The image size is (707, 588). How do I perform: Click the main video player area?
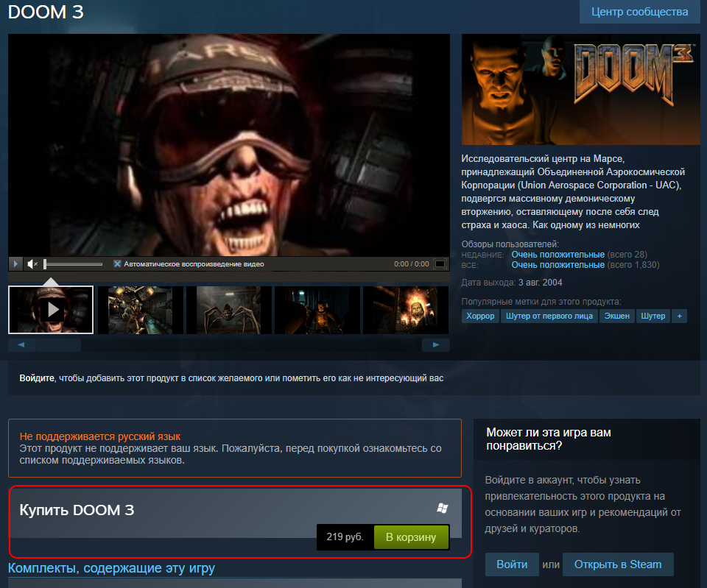click(229, 145)
